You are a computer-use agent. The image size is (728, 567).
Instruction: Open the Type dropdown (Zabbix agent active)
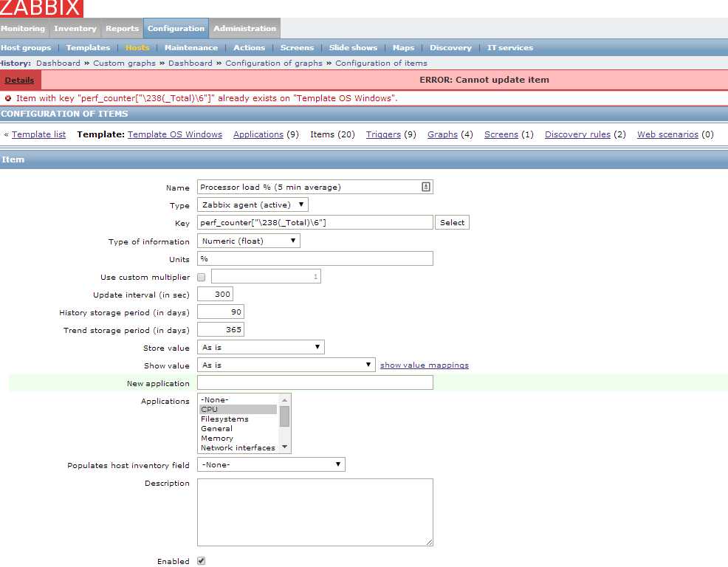253,205
